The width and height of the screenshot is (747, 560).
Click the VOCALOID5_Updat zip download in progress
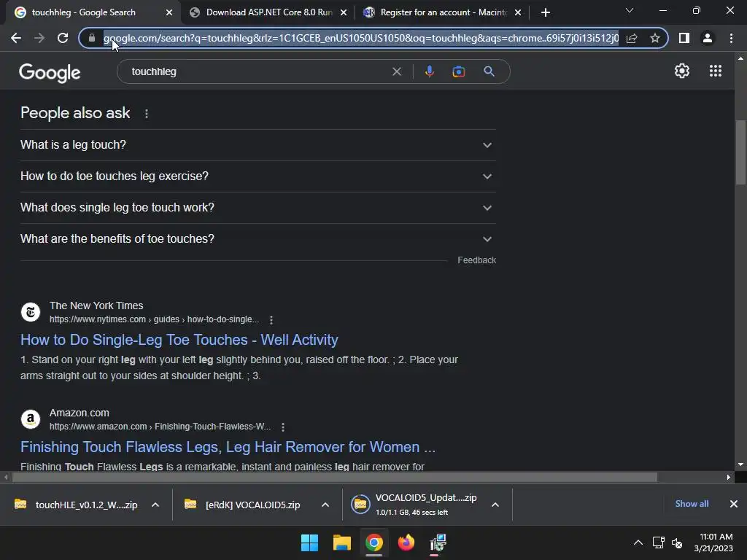[x=414, y=505]
